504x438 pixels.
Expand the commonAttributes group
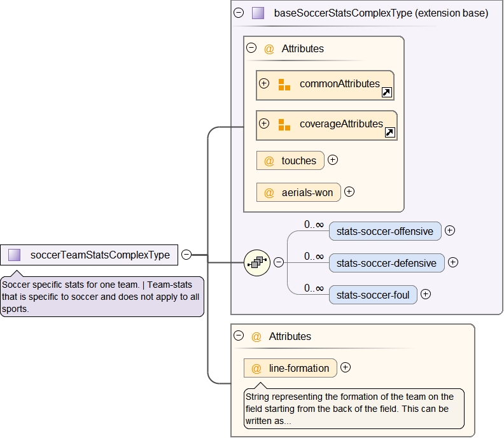[264, 83]
